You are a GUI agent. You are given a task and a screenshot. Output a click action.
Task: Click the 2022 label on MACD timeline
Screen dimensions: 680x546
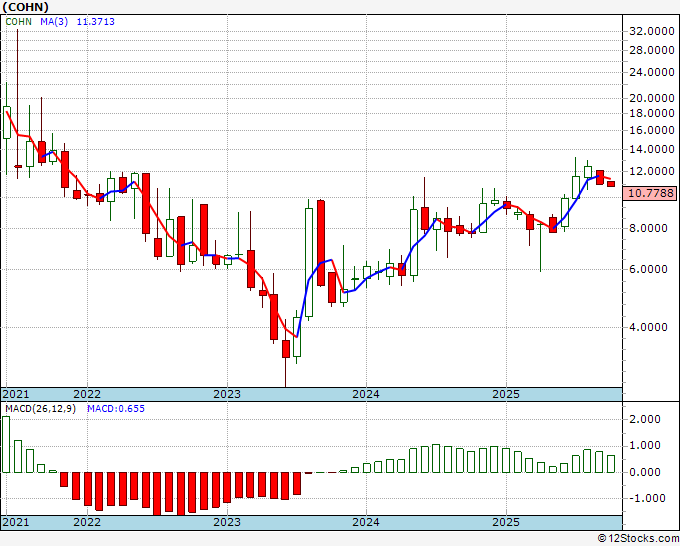(x=87, y=522)
